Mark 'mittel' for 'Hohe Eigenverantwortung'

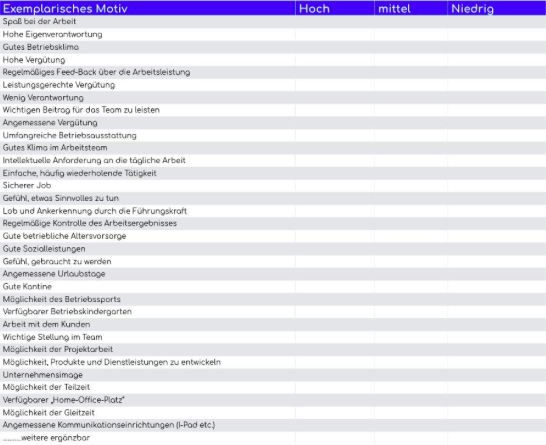point(411,34)
